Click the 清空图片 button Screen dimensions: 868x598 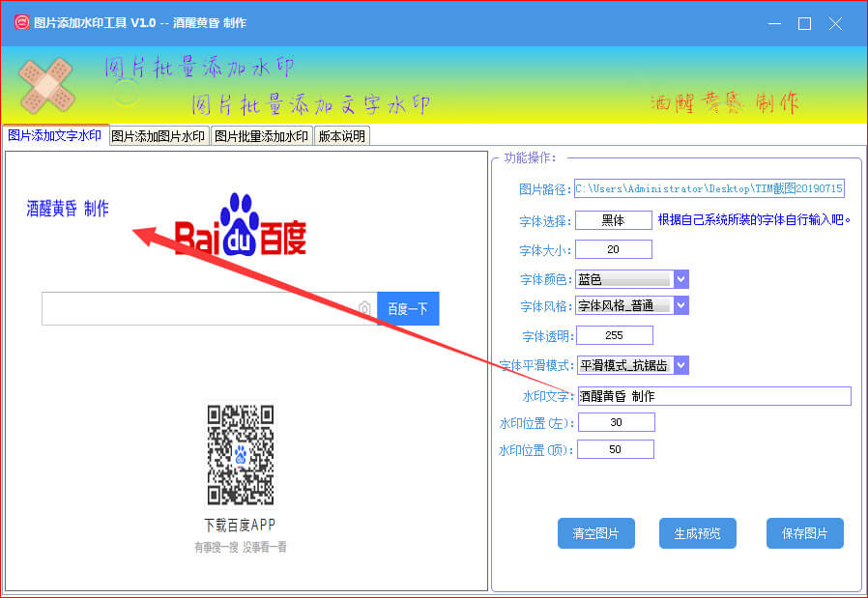point(596,533)
